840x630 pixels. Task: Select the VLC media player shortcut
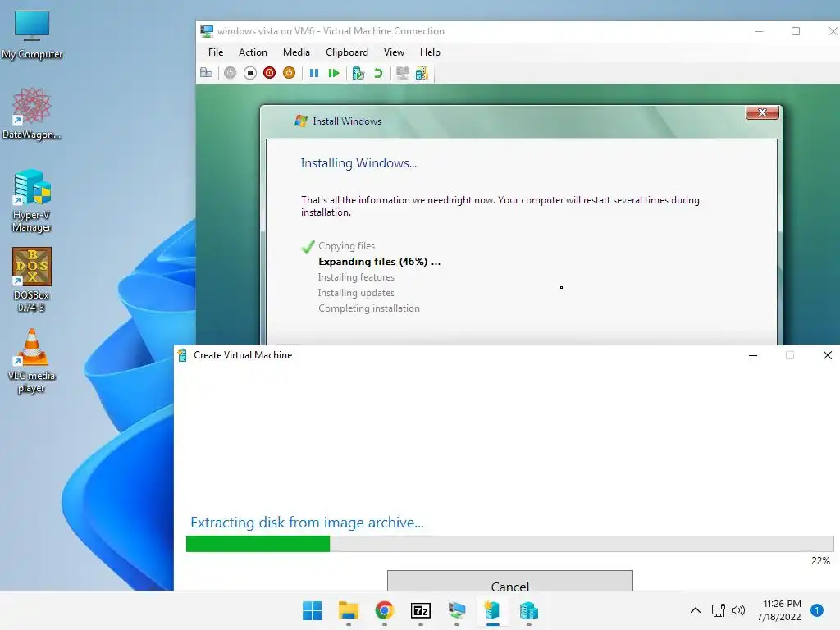point(32,361)
